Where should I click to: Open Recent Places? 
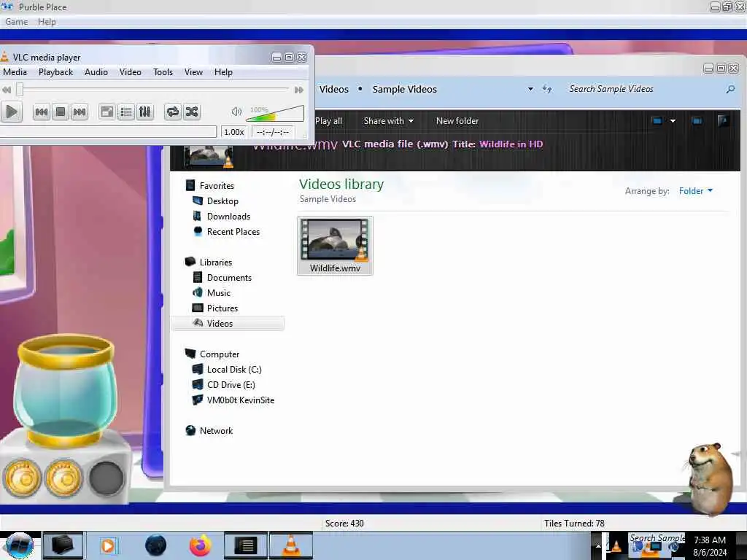(233, 231)
